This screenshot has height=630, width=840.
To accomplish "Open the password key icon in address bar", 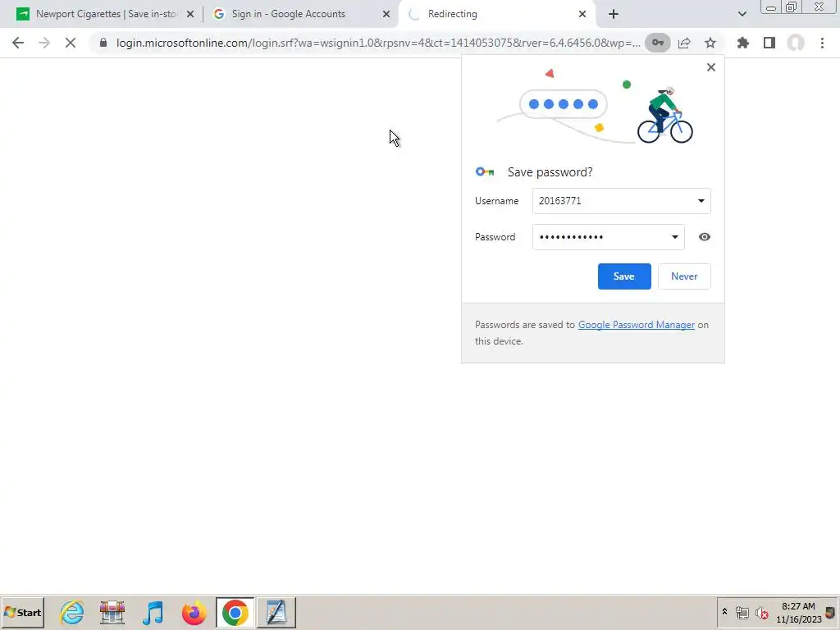I will pyautogui.click(x=657, y=43).
